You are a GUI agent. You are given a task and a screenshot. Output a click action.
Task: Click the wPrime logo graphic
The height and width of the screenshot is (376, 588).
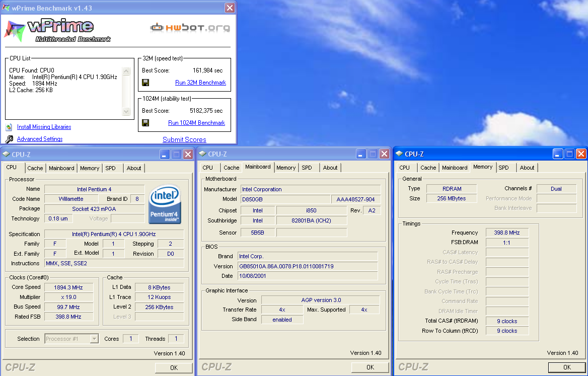pyautogui.click(x=58, y=30)
